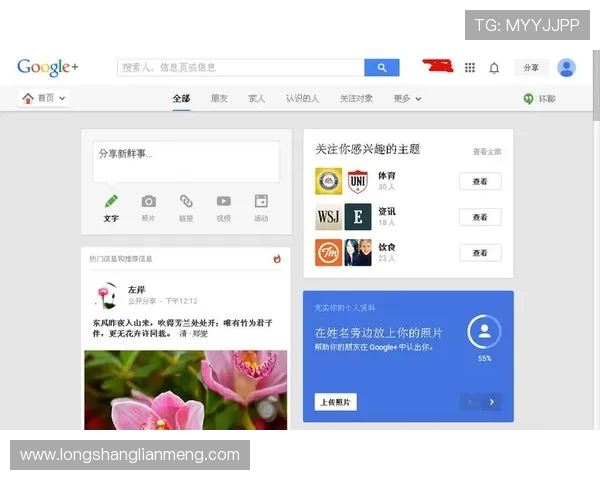Click the 体育 topic title
600x480 pixels.
click(387, 176)
